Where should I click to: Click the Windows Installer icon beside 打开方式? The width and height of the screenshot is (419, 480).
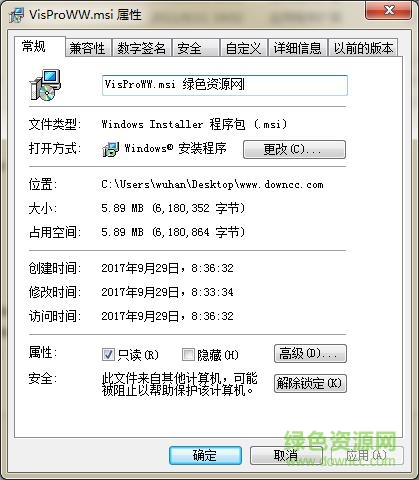(111, 149)
